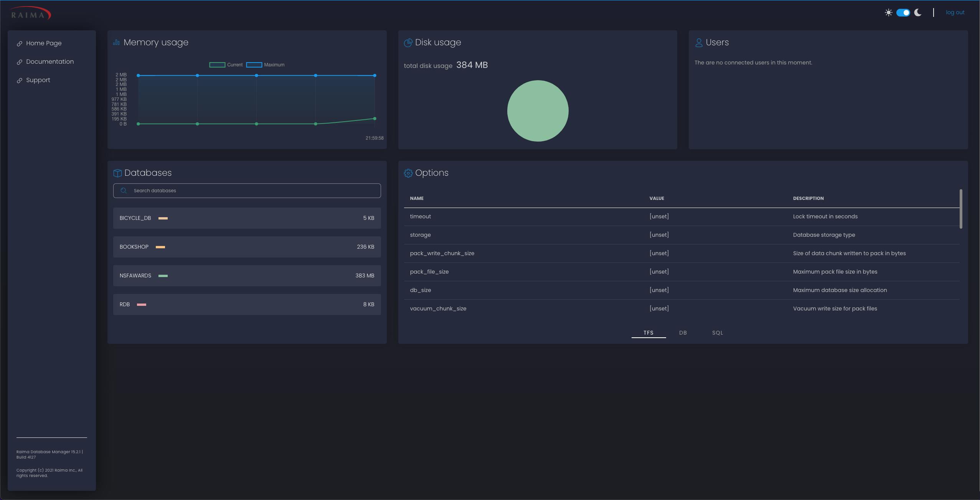Click the moon dark-mode icon
The height and width of the screenshot is (500, 980).
(x=918, y=13)
